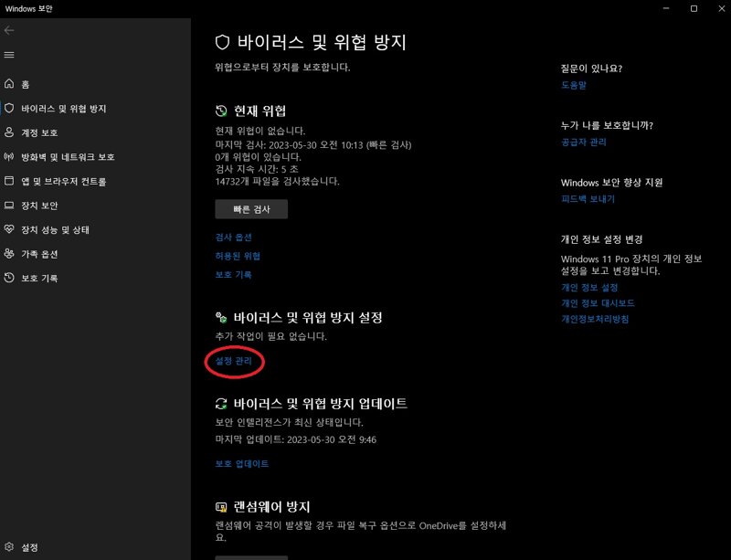Click the window icon for 앱 및 브라우저 컨트롤
The image size is (731, 560).
pyautogui.click(x=9, y=181)
